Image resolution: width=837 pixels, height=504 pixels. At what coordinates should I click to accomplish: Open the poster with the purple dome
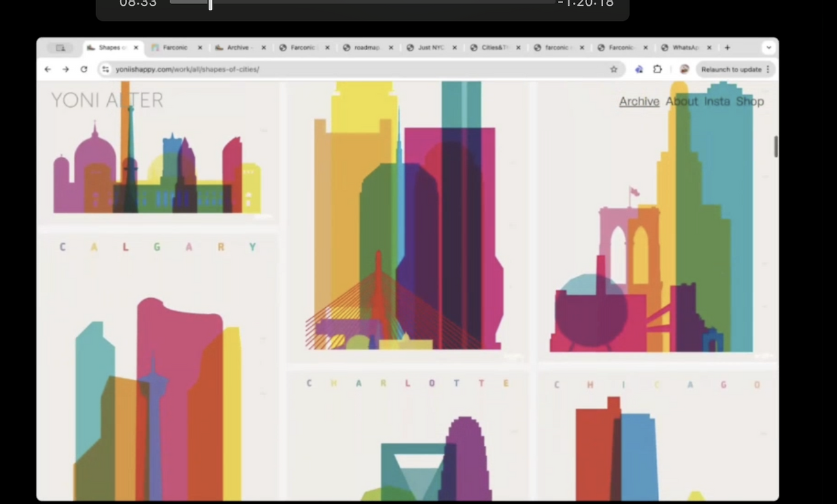coord(158,152)
